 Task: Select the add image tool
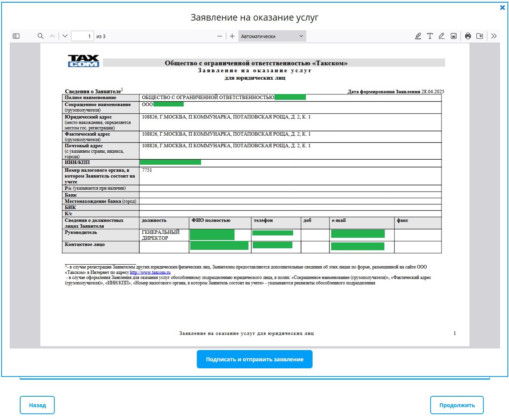tap(453, 36)
